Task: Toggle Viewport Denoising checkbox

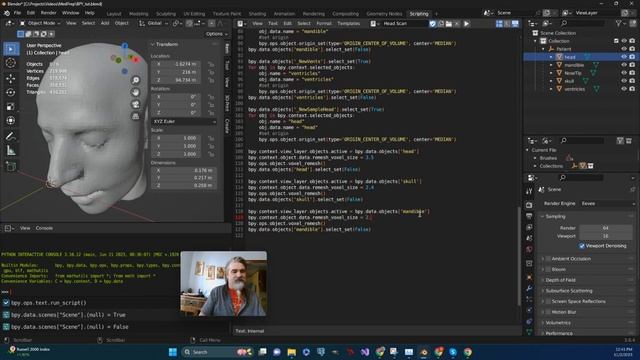Action: [582, 246]
